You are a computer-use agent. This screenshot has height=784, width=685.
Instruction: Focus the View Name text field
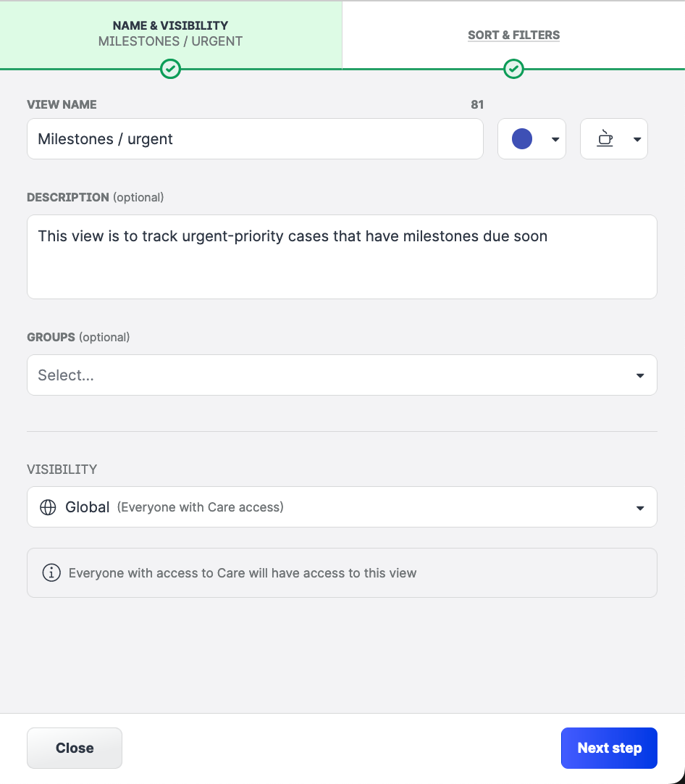pos(255,139)
